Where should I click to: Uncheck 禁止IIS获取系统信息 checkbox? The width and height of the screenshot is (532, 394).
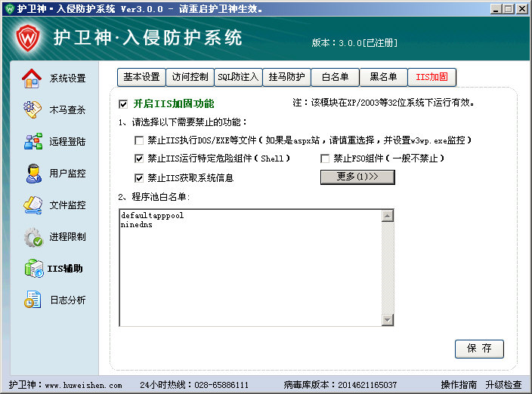coord(139,178)
